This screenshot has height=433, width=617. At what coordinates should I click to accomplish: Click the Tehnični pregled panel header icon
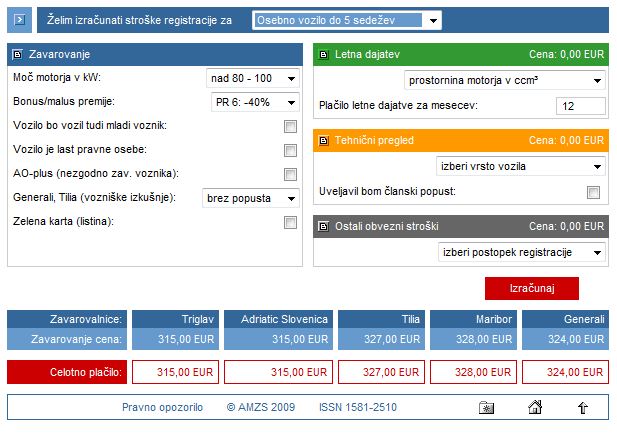[323, 141]
